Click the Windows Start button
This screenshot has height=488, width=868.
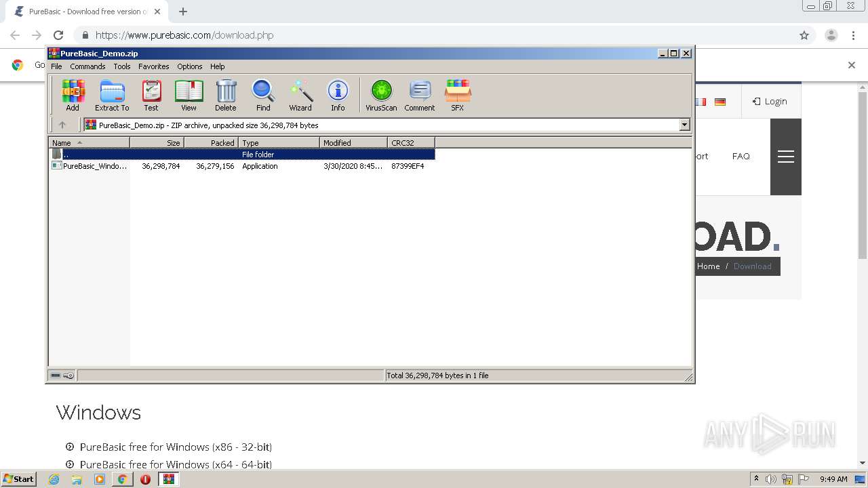click(x=19, y=479)
